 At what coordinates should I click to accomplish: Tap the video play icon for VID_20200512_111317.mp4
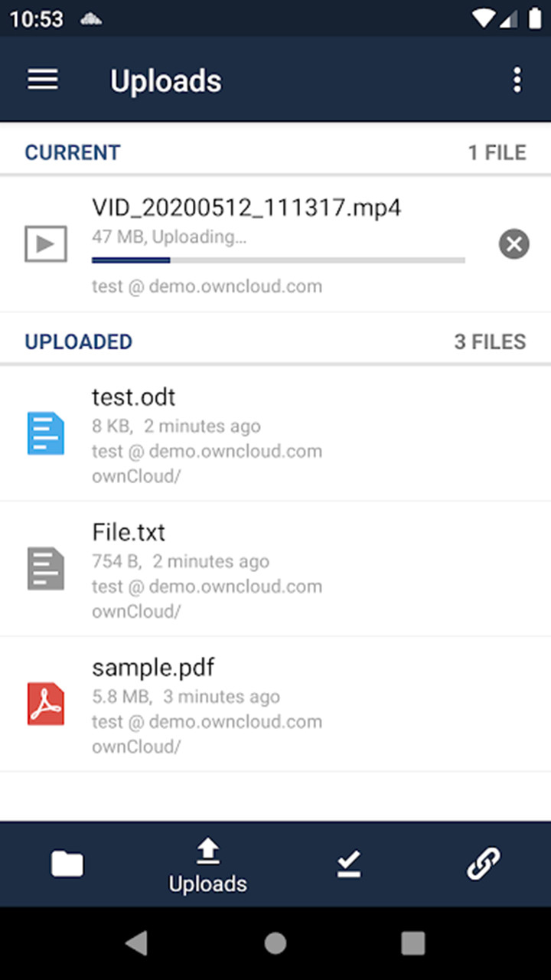coord(46,243)
